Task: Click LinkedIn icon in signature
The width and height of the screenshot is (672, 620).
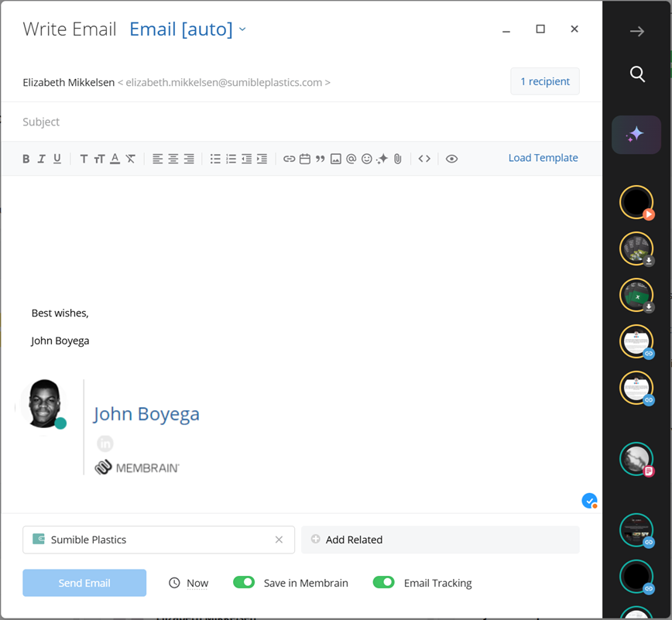Action: (x=105, y=444)
